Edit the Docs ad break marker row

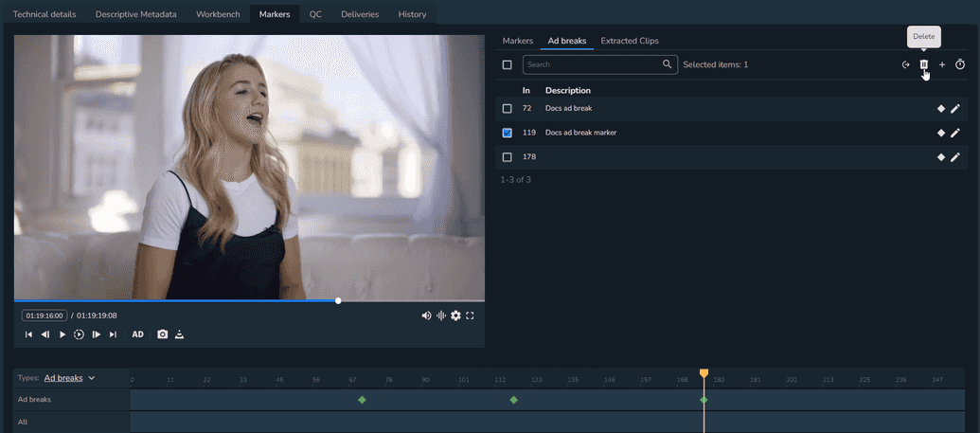955,133
